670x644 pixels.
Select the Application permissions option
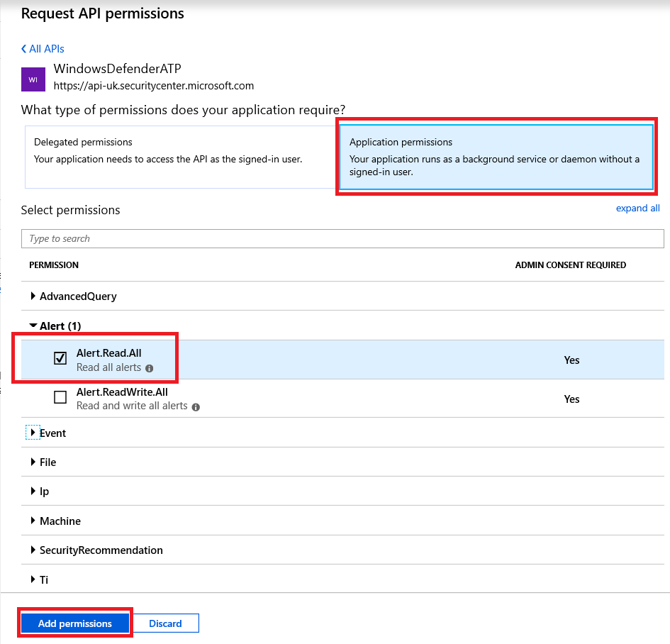[496, 157]
